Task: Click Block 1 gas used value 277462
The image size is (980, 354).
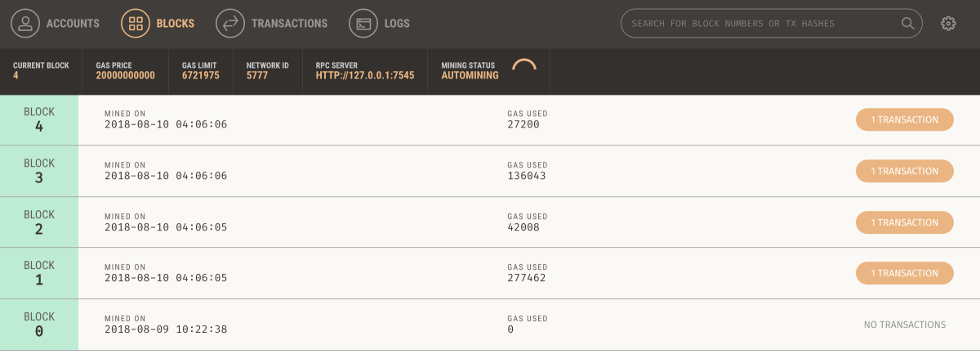Action: pos(527,278)
